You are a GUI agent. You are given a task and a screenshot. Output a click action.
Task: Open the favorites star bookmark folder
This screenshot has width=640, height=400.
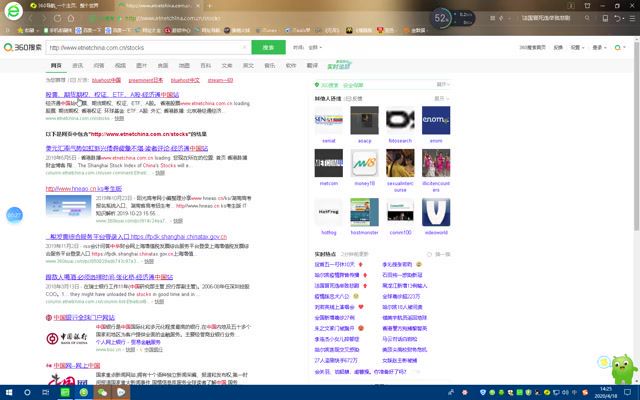coord(27,30)
